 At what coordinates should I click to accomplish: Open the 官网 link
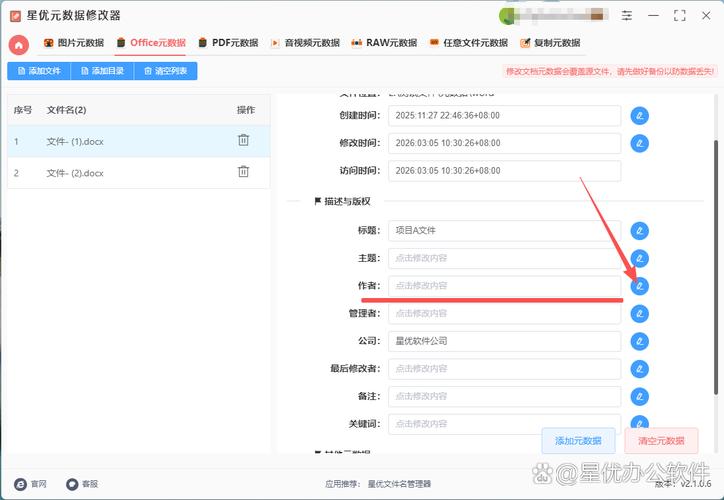(x=31, y=484)
